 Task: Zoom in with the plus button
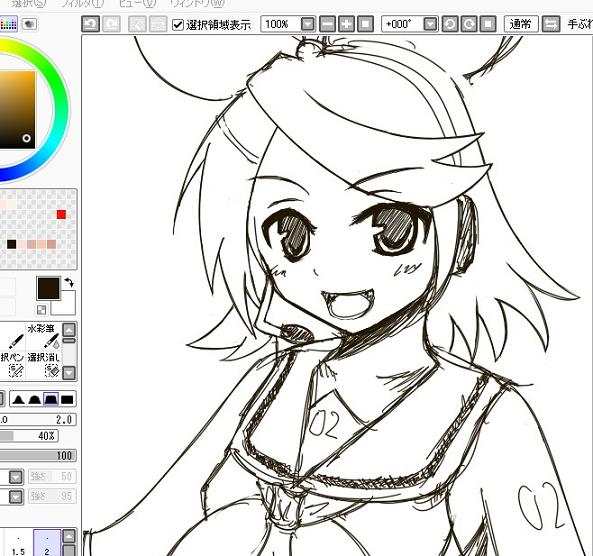point(346,24)
